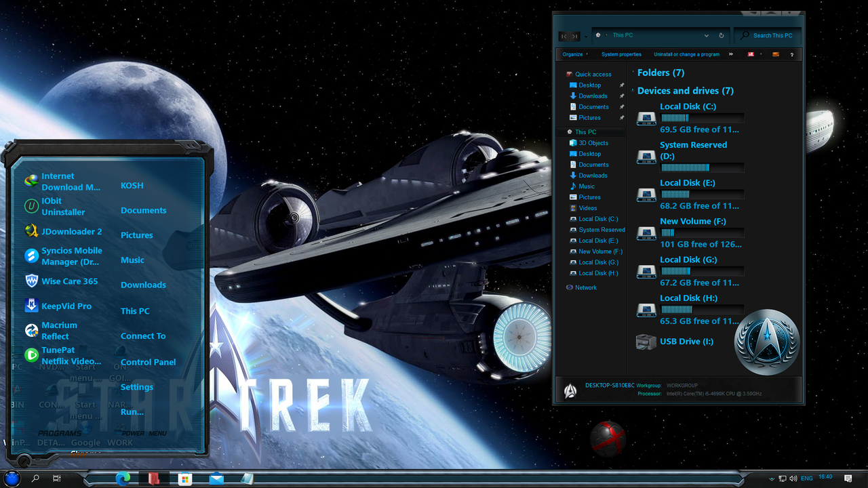Click the Explorer forward navigation arrow

click(574, 36)
